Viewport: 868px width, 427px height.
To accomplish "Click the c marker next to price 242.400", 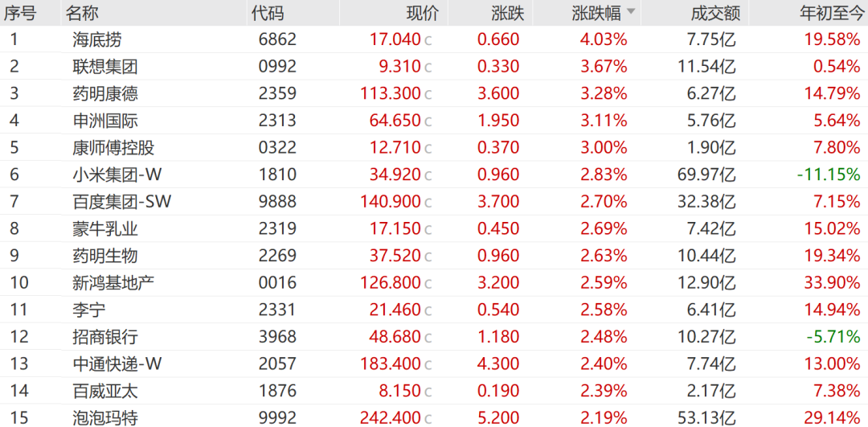I will (428, 419).
